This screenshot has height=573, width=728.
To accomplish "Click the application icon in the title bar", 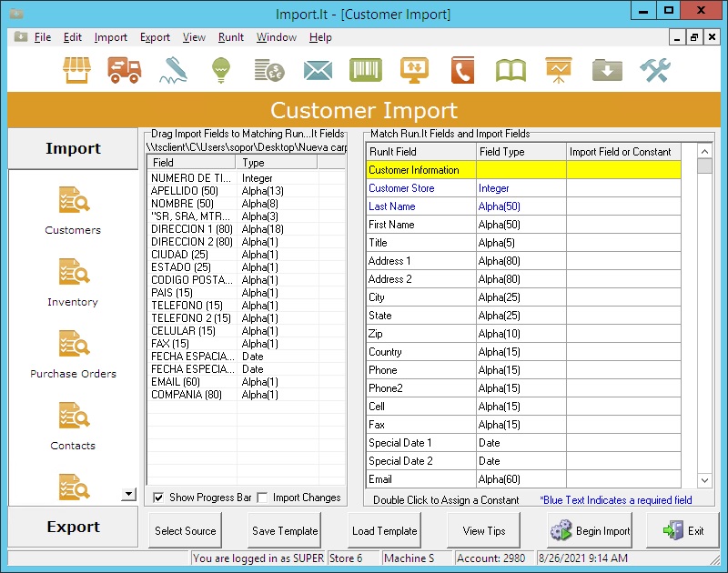I will click(16, 14).
